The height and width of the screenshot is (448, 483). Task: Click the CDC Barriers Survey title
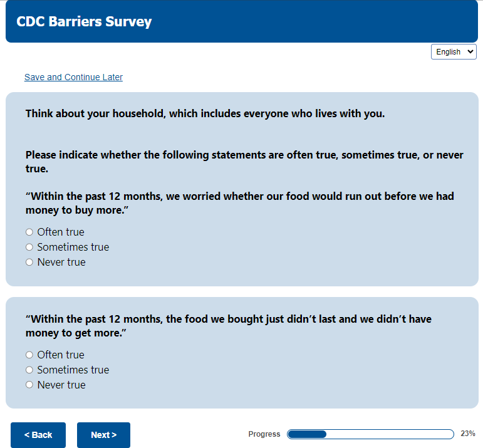click(x=84, y=22)
